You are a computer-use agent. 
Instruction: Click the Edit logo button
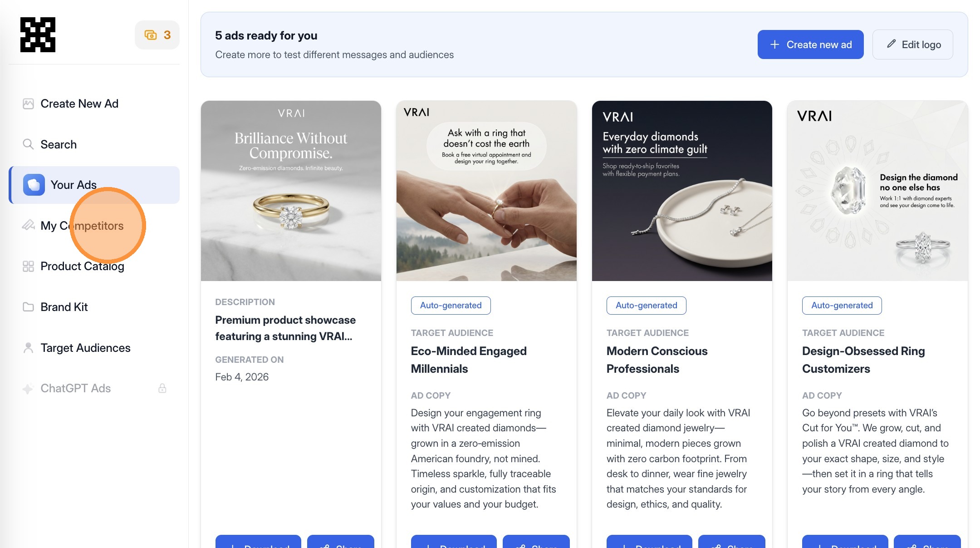913,44
